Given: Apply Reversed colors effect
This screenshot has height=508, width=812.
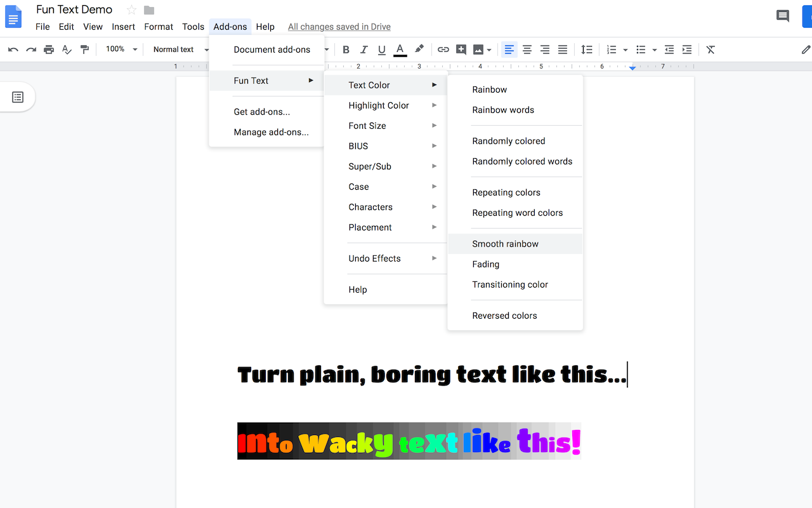Looking at the screenshot, I should point(515,316).
